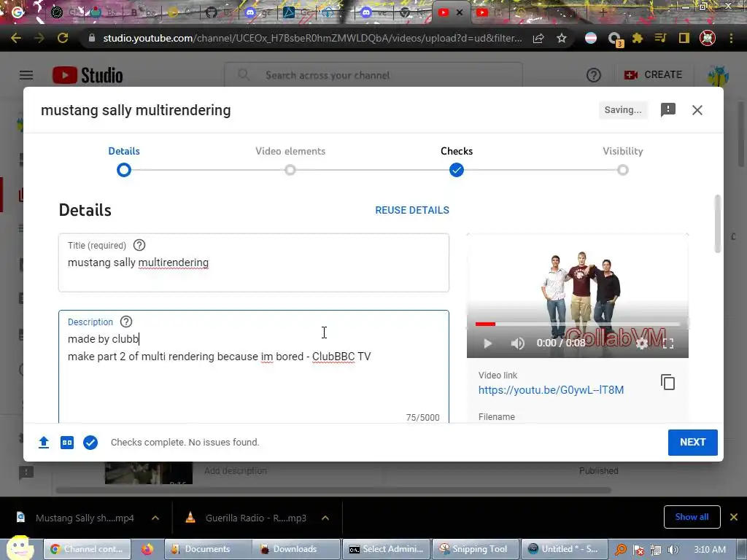Go to the Visibility step
The image size is (747, 560).
coord(623,161)
